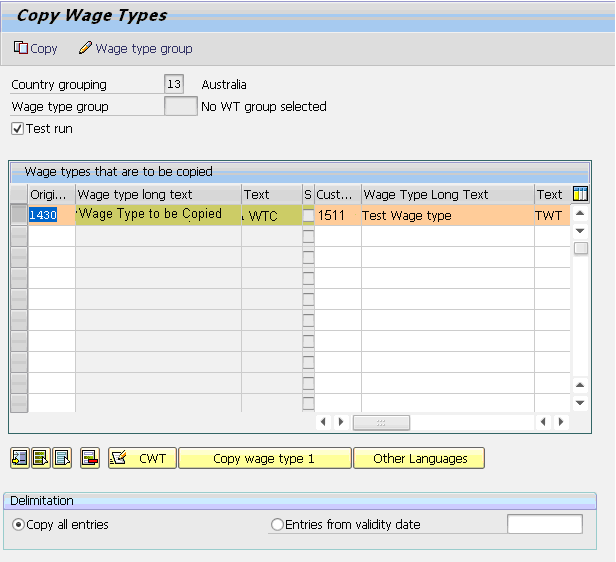Select the row selector for wage type 1430
The height and width of the screenshot is (562, 616).
pyautogui.click(x=18, y=215)
